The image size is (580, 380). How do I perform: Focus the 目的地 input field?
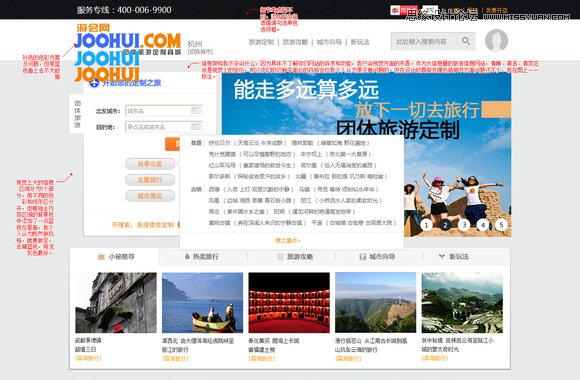tap(164, 127)
